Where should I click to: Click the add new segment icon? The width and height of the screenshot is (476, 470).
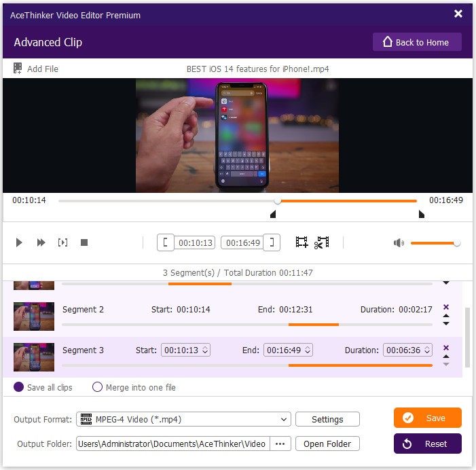tap(301, 242)
